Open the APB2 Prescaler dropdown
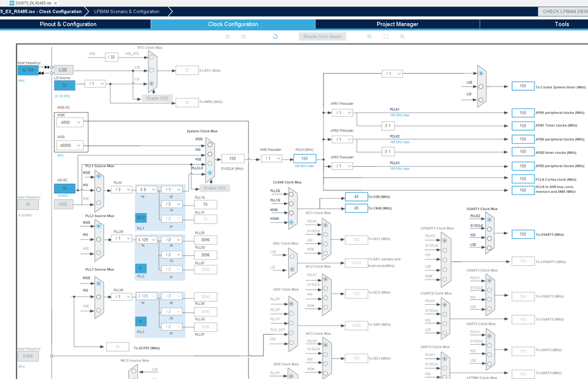 pyautogui.click(x=342, y=139)
